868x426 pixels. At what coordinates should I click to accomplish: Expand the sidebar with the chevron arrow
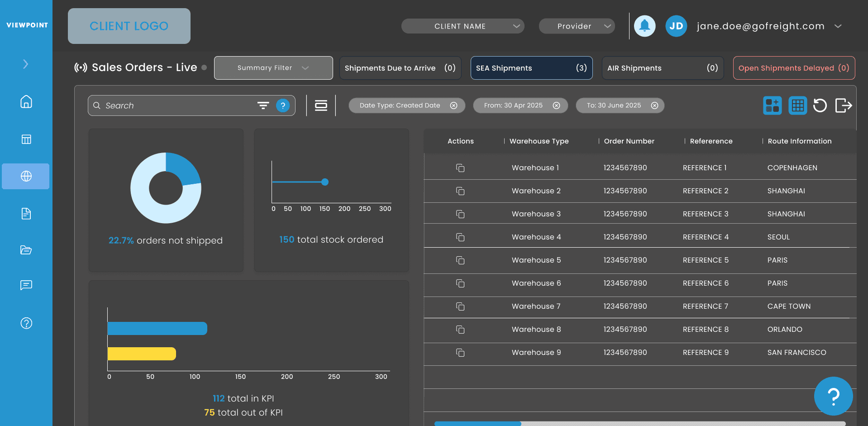(x=26, y=64)
